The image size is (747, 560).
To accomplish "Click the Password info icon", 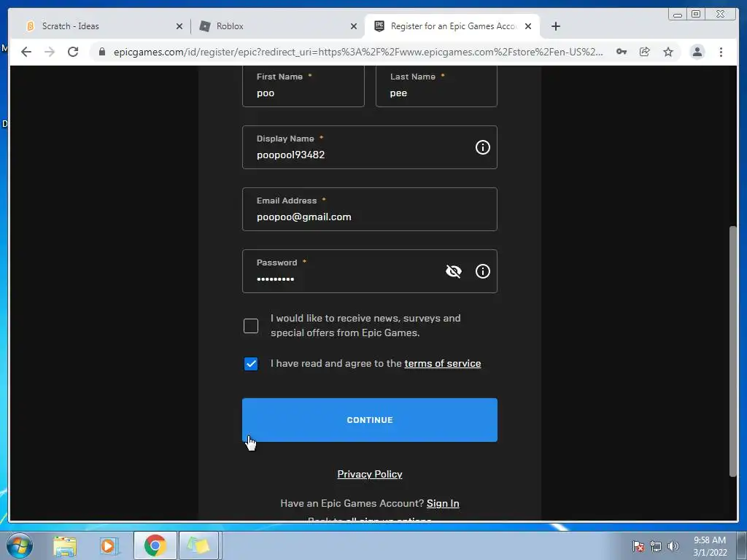I will point(483,271).
